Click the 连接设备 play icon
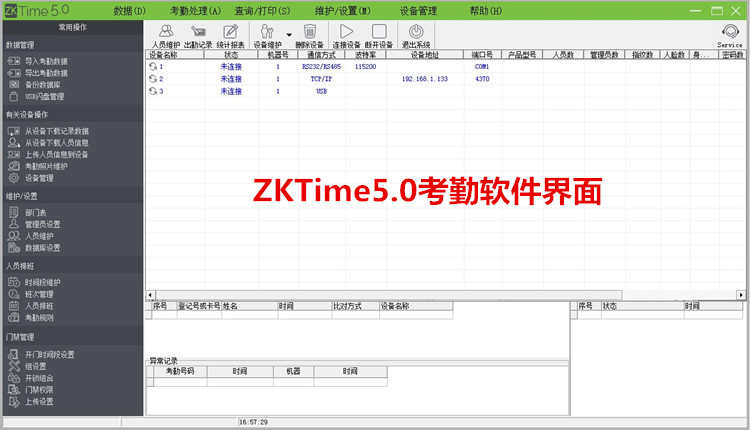Image resolution: width=750 pixels, height=430 pixels. (346, 36)
